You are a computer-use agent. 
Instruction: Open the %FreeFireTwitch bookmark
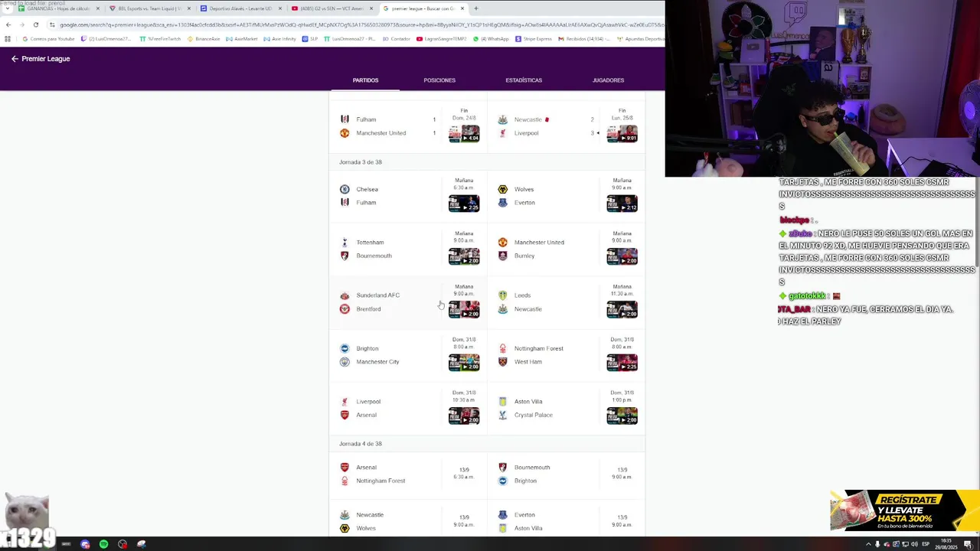click(x=160, y=39)
